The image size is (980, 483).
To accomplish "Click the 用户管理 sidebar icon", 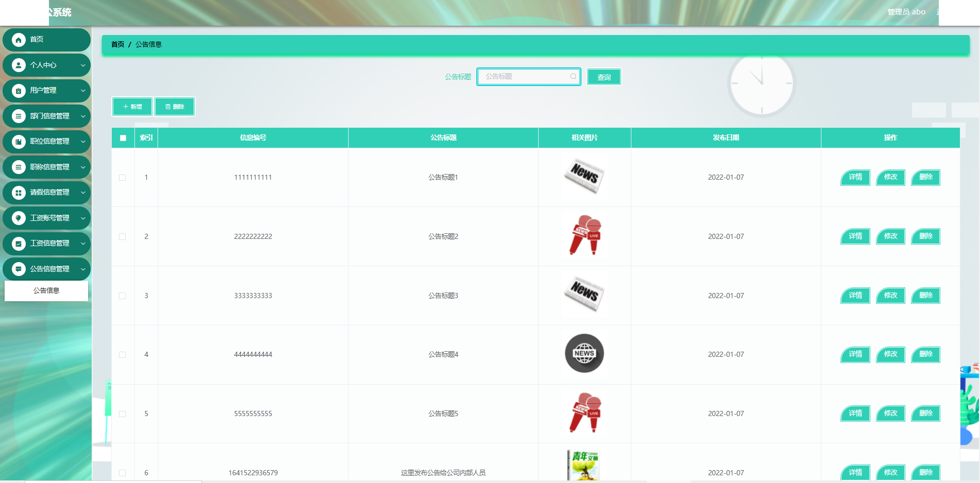I will pyautogui.click(x=19, y=91).
